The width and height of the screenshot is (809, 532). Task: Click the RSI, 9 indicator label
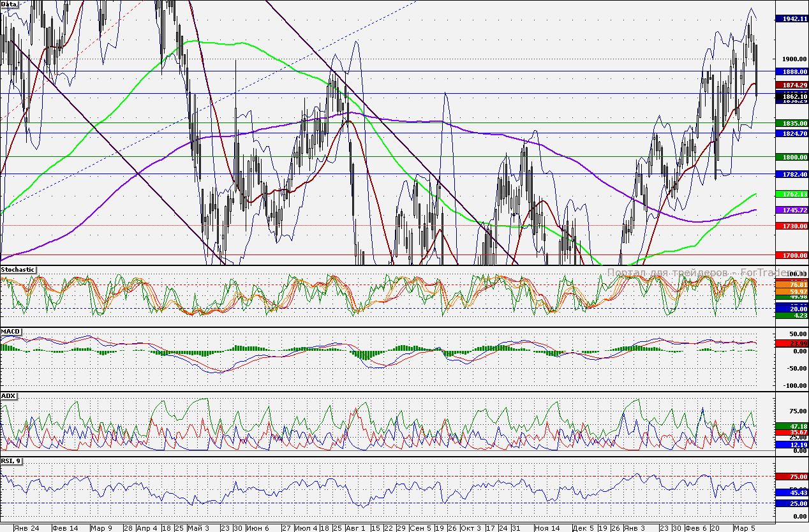[x=12, y=461]
